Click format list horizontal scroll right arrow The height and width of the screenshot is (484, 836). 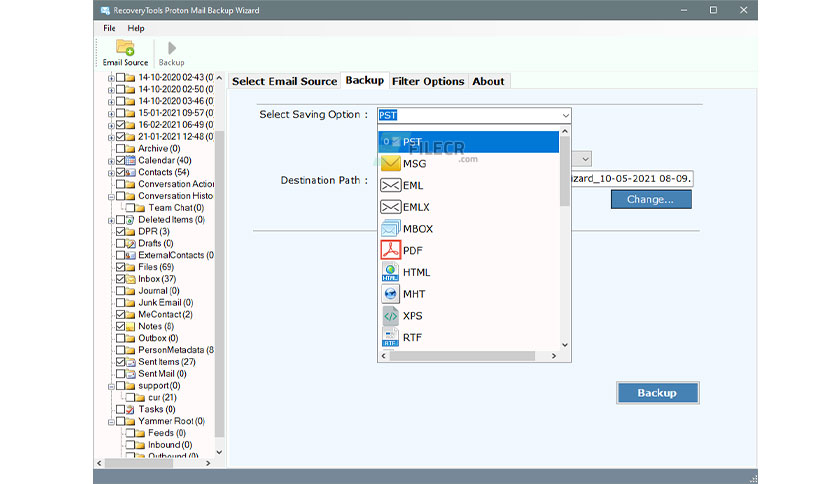pos(553,356)
